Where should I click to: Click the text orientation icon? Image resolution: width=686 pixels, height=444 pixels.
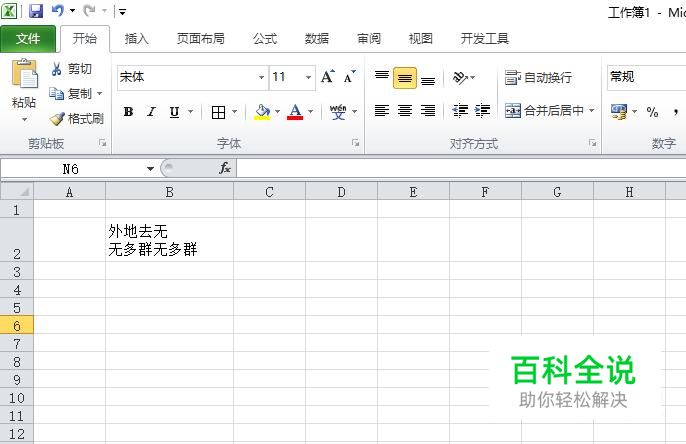coord(460,78)
